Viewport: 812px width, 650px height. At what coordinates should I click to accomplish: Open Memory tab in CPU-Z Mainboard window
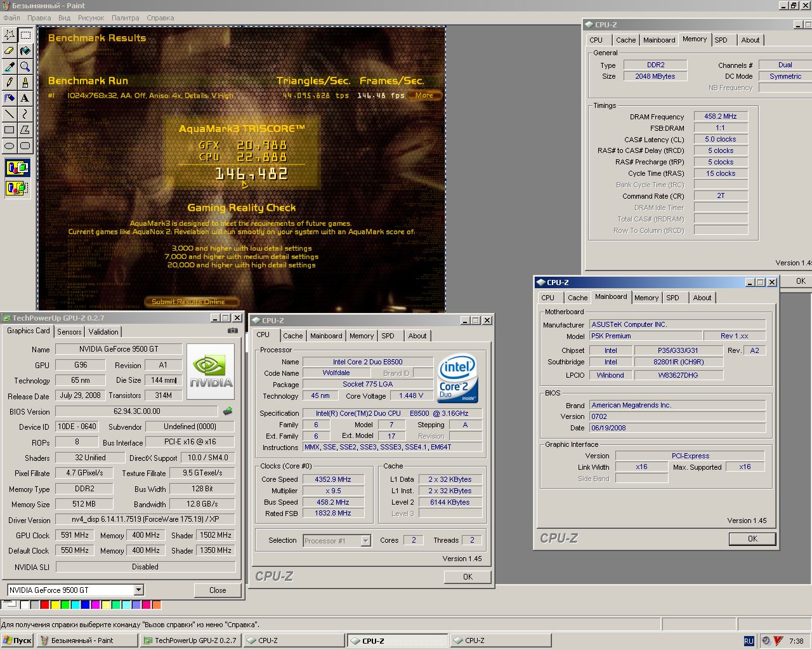point(646,298)
